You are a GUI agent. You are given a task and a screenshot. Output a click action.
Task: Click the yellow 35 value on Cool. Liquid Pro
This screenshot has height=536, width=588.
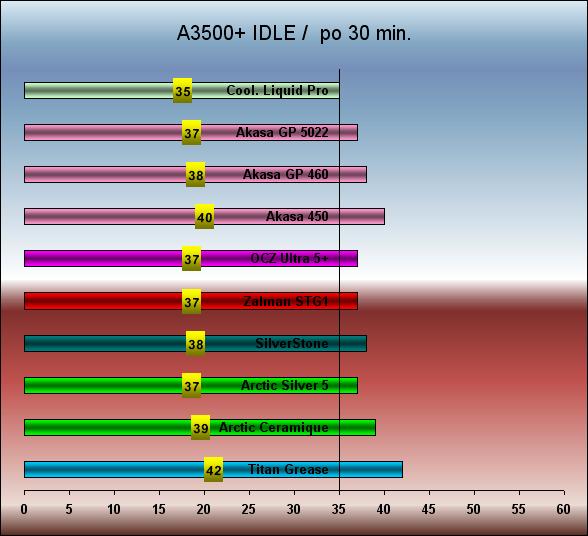tap(183, 90)
